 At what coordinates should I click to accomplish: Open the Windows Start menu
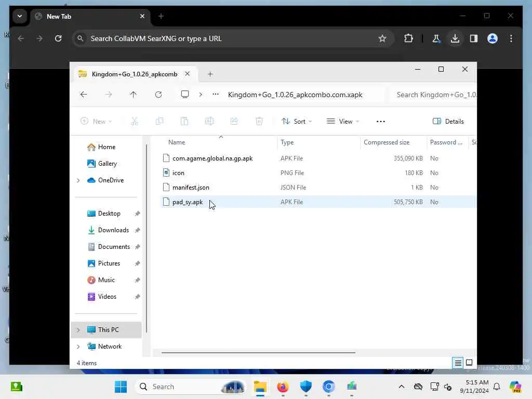pos(121,387)
